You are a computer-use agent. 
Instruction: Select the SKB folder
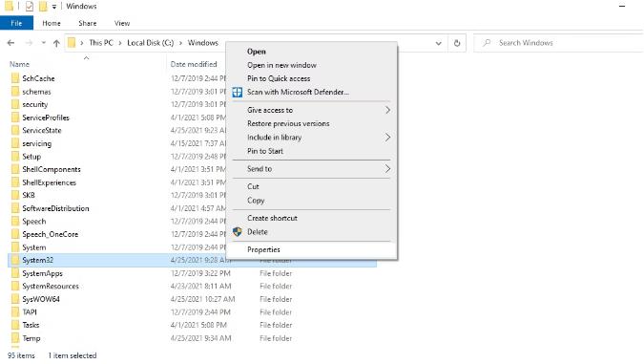(x=29, y=195)
